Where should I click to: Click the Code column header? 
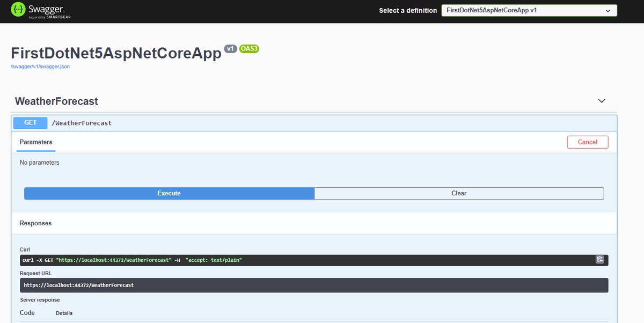(x=27, y=313)
